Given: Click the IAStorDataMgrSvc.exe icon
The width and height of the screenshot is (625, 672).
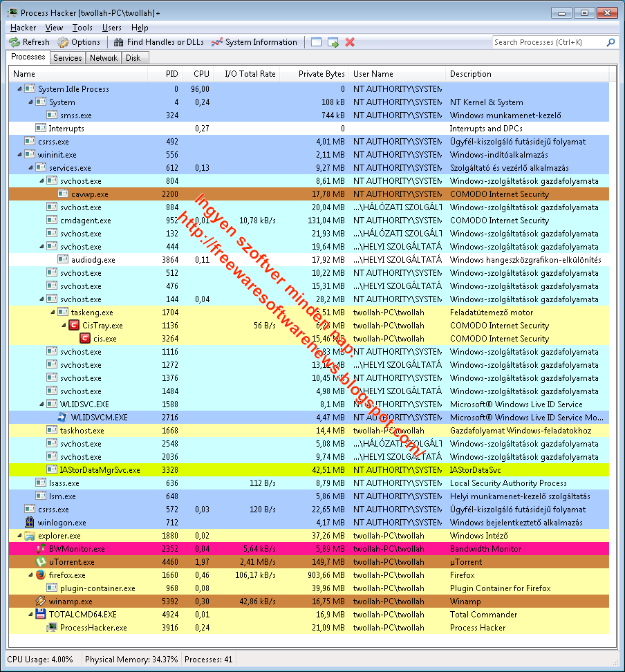Looking at the screenshot, I should [52, 469].
